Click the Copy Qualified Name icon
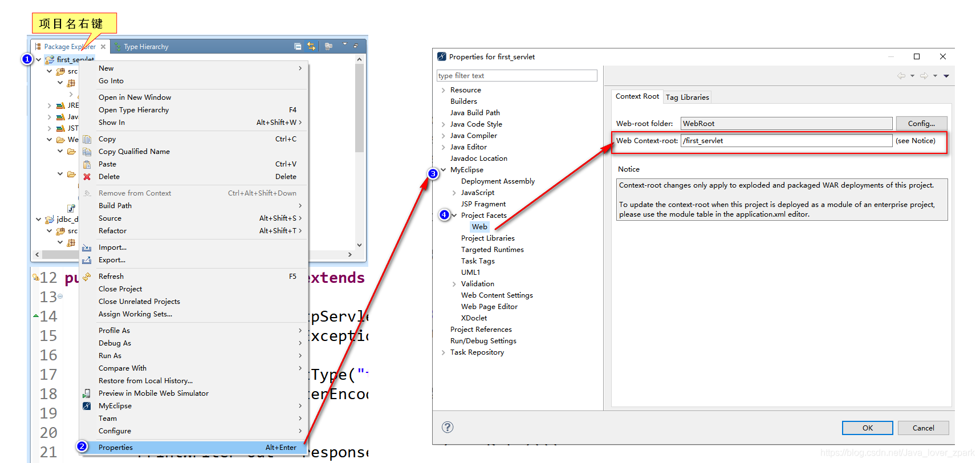The height and width of the screenshot is (463, 980). click(87, 152)
